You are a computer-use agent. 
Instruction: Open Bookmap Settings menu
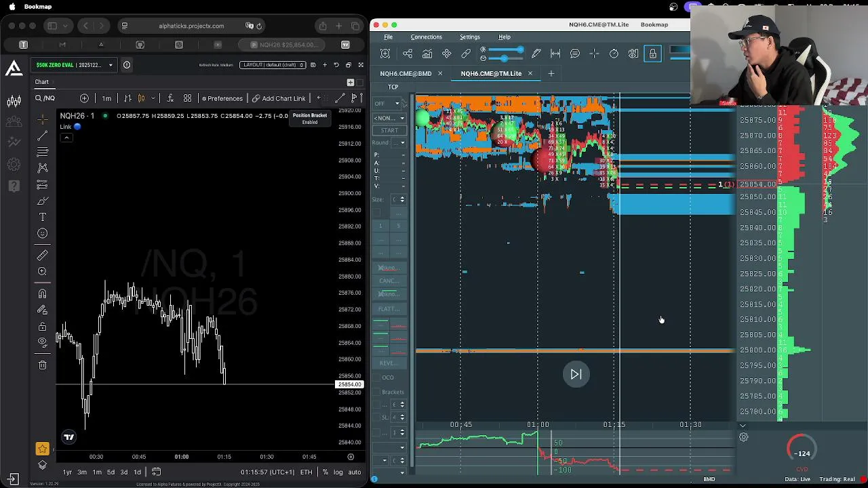point(469,37)
